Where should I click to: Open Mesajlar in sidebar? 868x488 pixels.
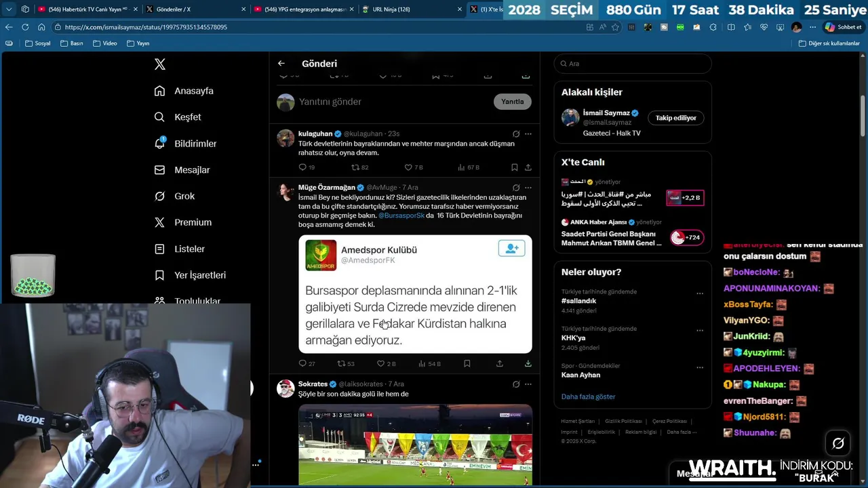182,170
